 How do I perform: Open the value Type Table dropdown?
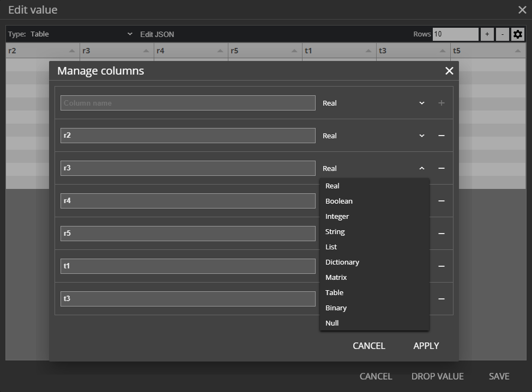click(81, 34)
